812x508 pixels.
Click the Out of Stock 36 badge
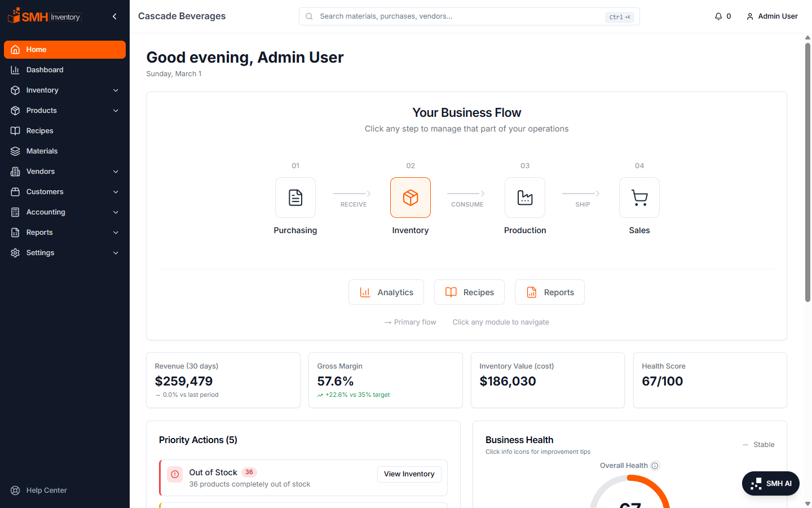tap(249, 472)
